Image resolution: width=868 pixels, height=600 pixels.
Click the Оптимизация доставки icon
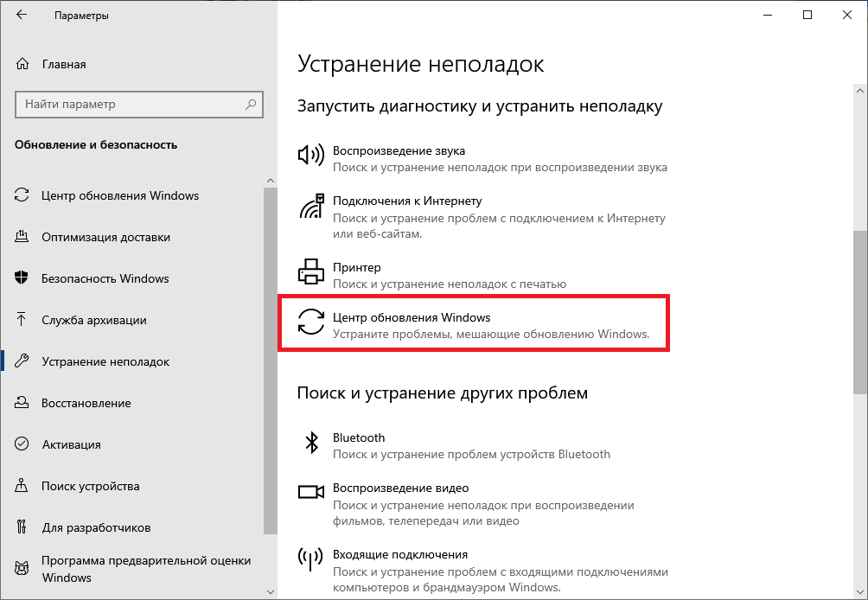pos(22,236)
